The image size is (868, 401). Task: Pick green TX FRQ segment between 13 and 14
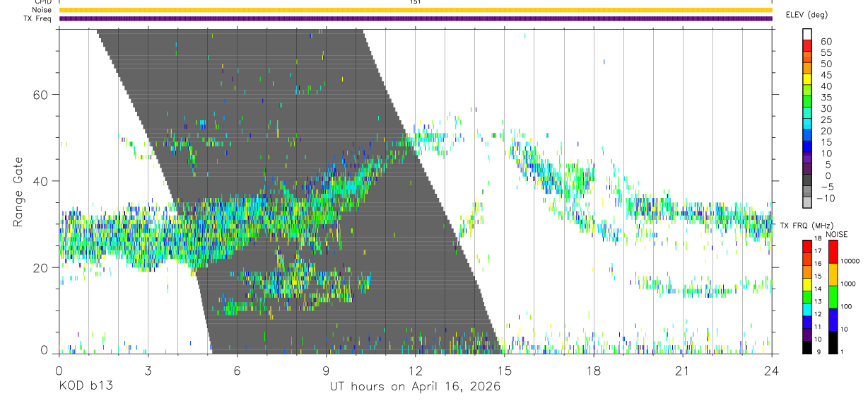click(x=807, y=296)
